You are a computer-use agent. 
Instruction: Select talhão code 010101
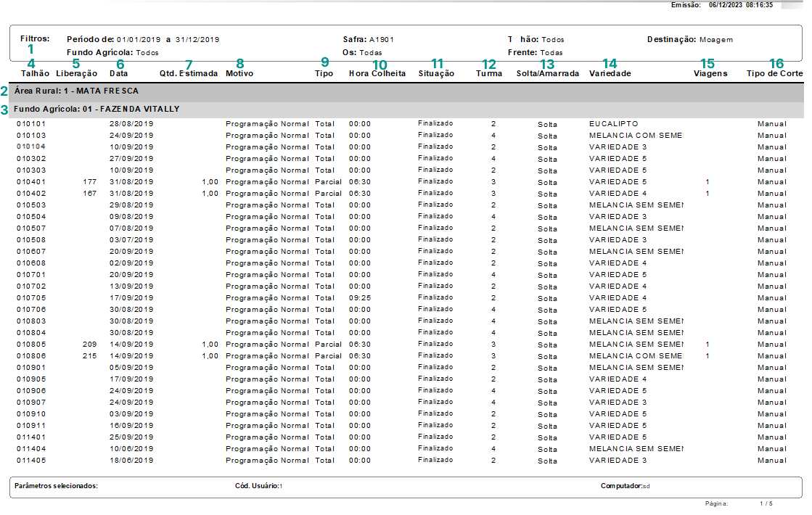[x=31, y=124]
